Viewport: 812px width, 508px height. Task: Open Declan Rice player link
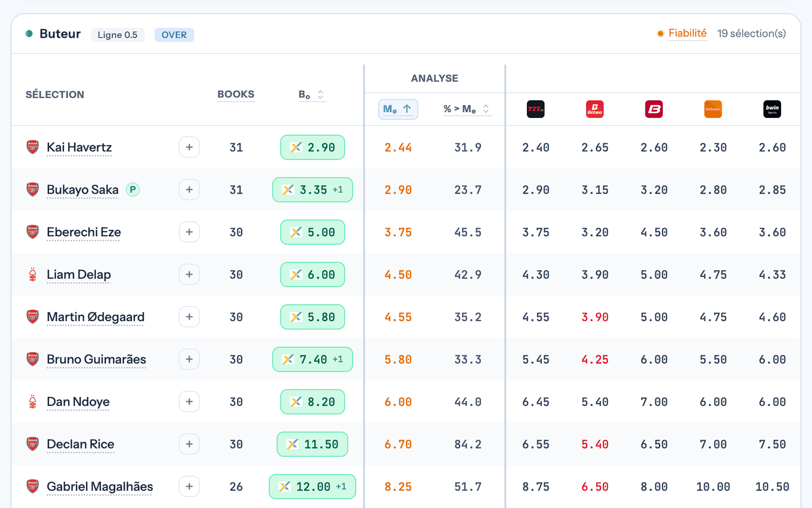pos(80,444)
